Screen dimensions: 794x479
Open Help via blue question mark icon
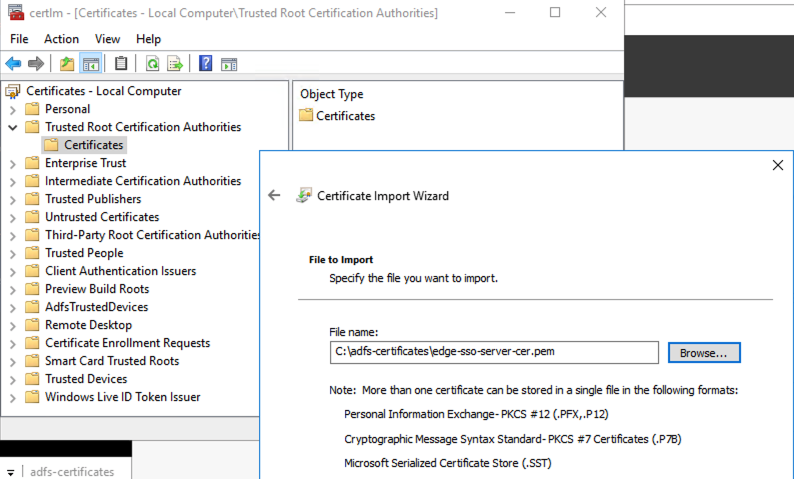click(206, 64)
